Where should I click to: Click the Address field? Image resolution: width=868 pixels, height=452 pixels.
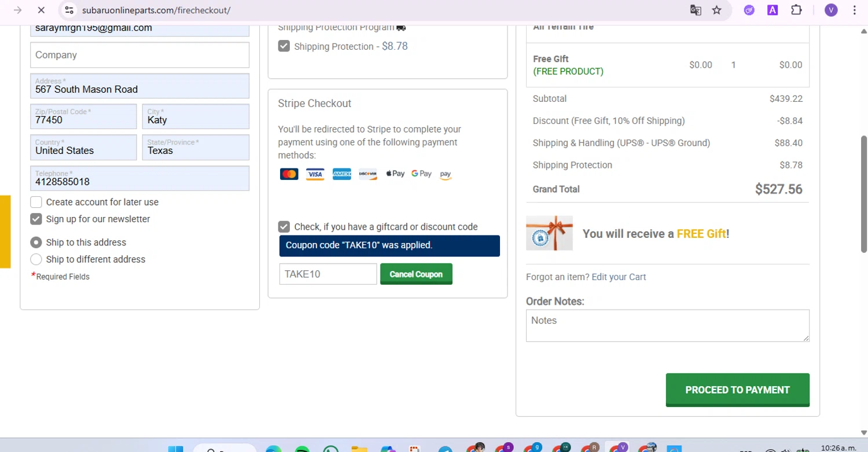139,86
